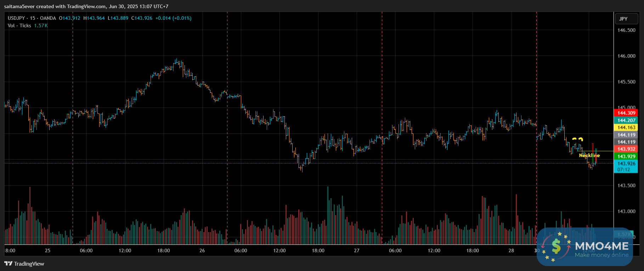
Task: Select the red 143.932 price label
Action: (626, 149)
